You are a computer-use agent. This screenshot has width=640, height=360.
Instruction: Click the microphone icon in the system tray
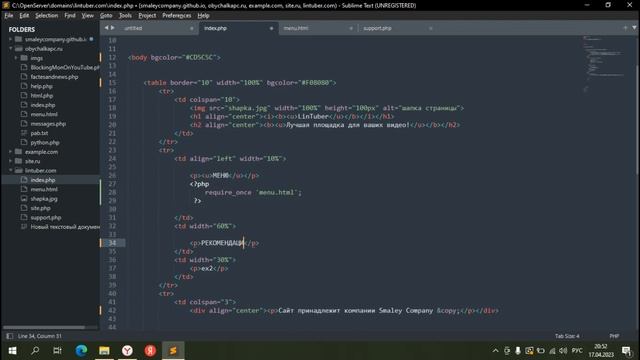click(x=518, y=351)
